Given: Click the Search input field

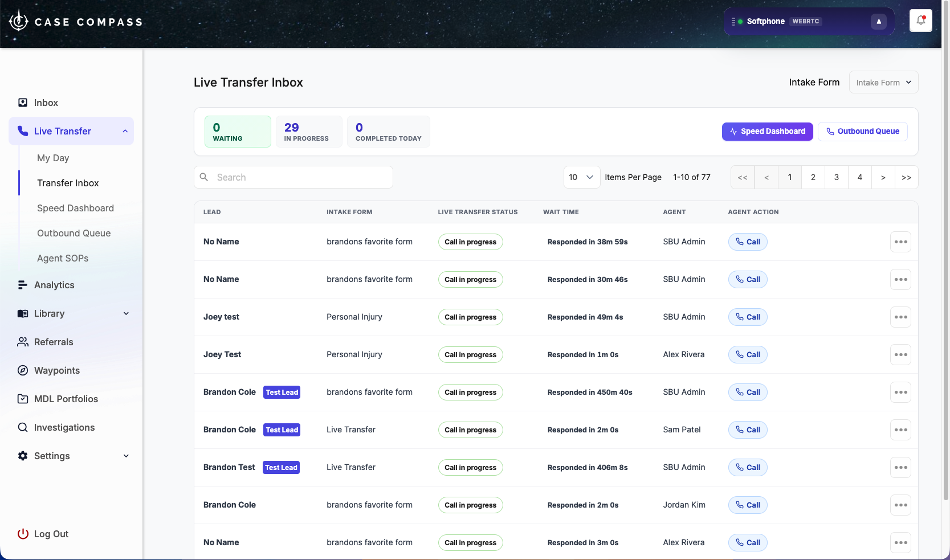Looking at the screenshot, I should (293, 177).
